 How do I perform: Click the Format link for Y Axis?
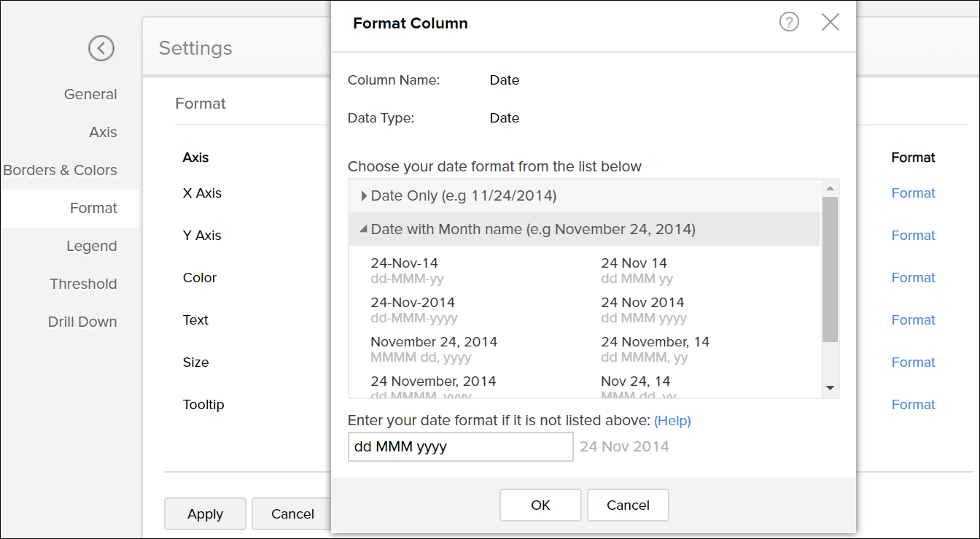(x=913, y=236)
